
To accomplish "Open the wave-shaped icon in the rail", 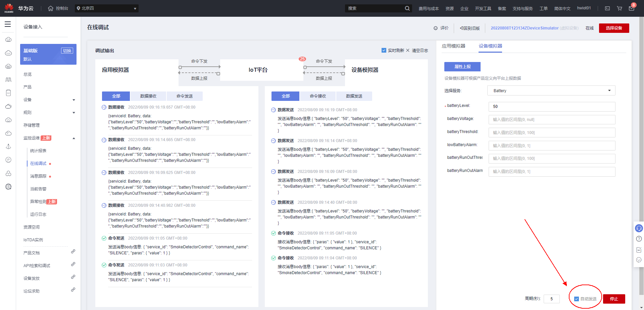I will pos(8,79).
